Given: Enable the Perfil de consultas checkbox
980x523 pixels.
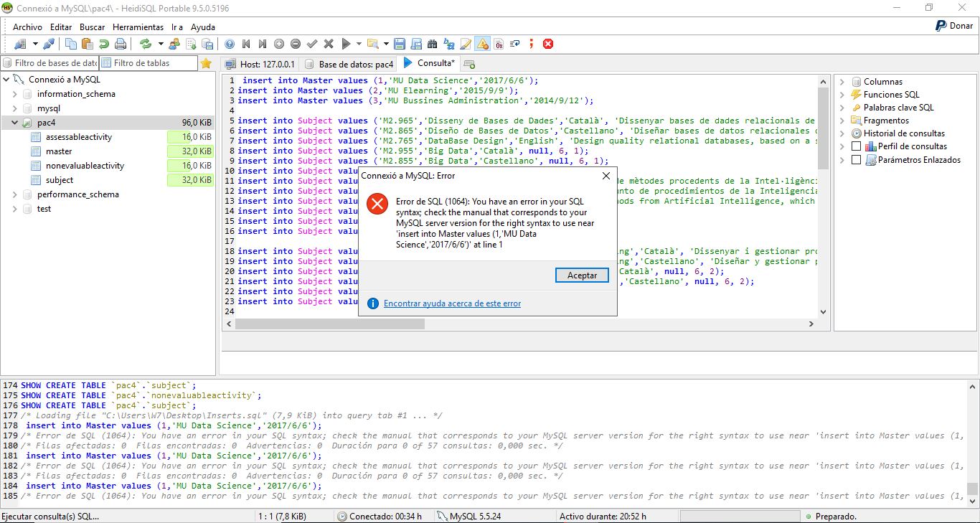Looking at the screenshot, I should (x=855, y=146).
